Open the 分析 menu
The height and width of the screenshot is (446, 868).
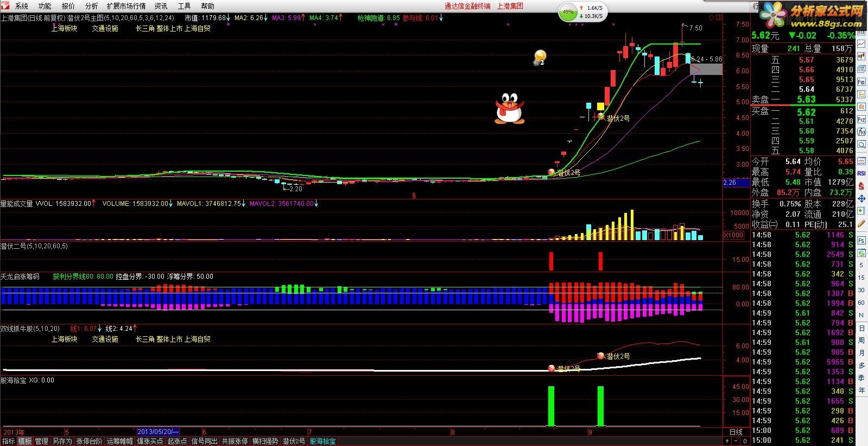(92, 6)
